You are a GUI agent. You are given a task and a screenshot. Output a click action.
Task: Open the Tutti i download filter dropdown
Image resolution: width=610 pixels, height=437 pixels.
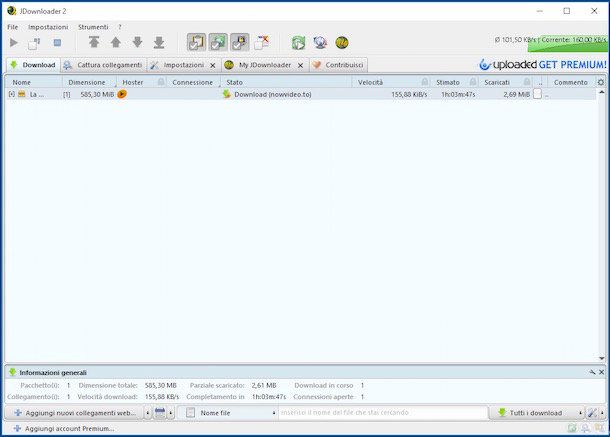click(537, 413)
